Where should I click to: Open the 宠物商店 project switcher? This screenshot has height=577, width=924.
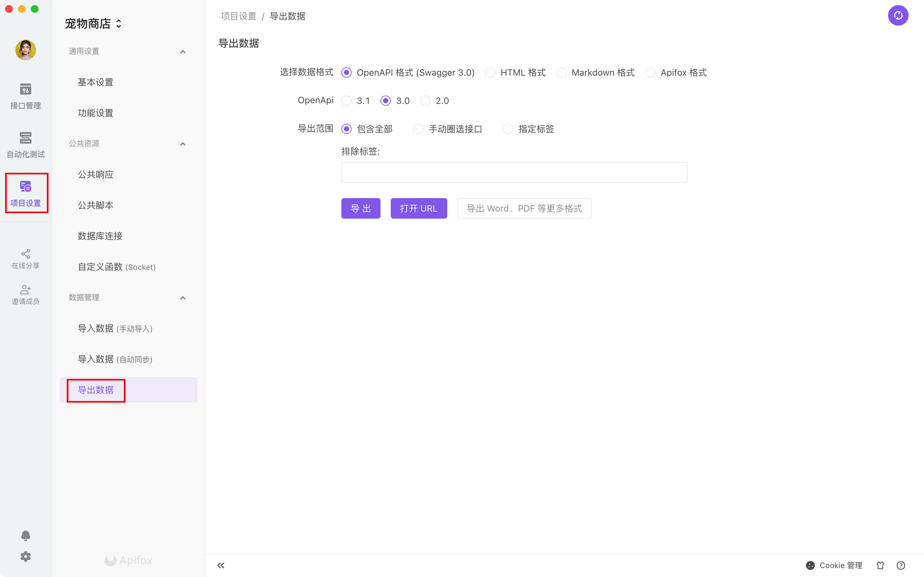click(93, 24)
